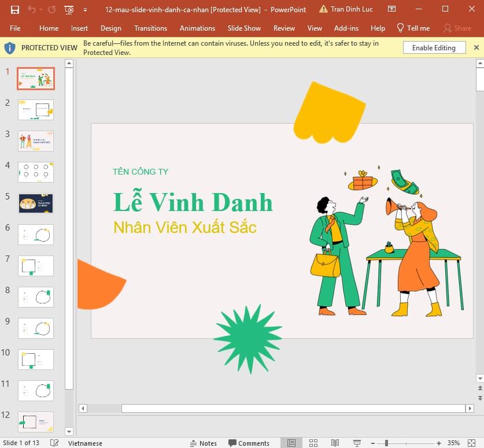This screenshot has height=448, width=484.
Task: Start slideshow from beginning in Quick Access toolbar
Action: [68, 9]
